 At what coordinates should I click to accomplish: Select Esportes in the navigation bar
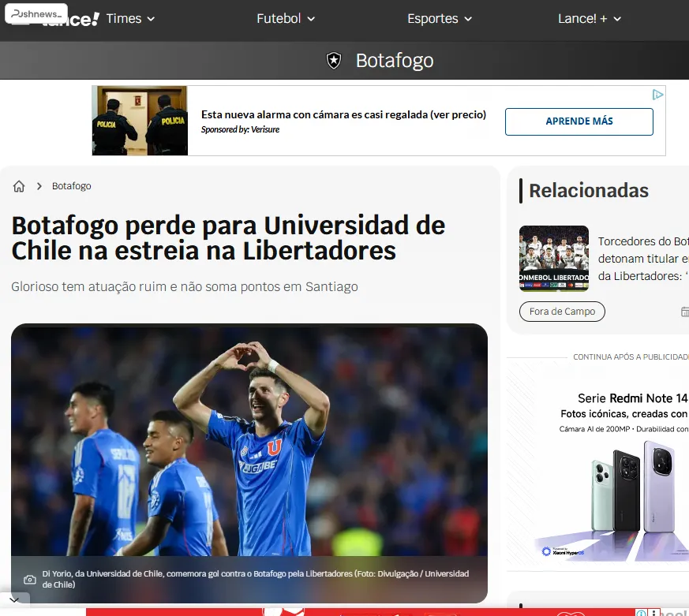click(439, 18)
